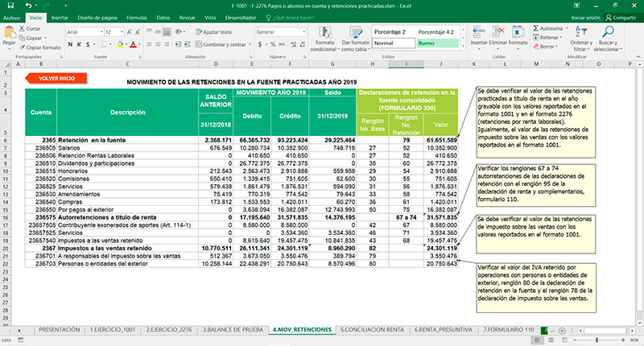Toggle center horizontal alignment
Screen dimensions: 644x346
[x=158, y=44]
